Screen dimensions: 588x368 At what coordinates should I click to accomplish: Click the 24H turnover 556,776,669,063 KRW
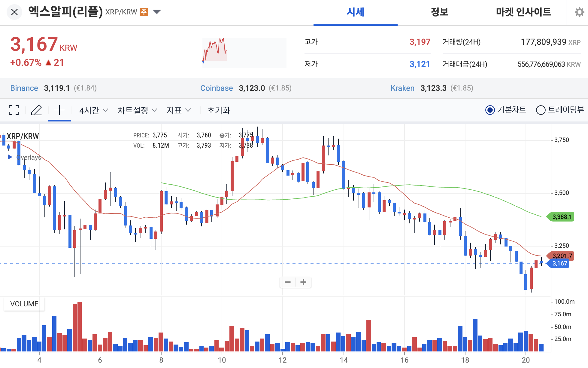pyautogui.click(x=549, y=64)
